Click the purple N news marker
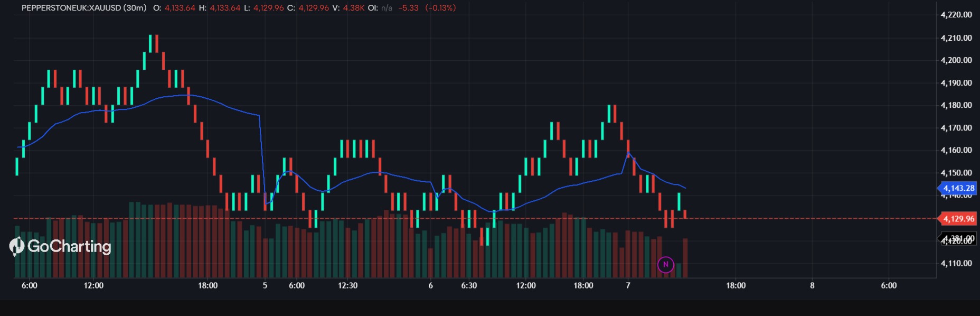This screenshot has width=980, height=316. (x=665, y=264)
